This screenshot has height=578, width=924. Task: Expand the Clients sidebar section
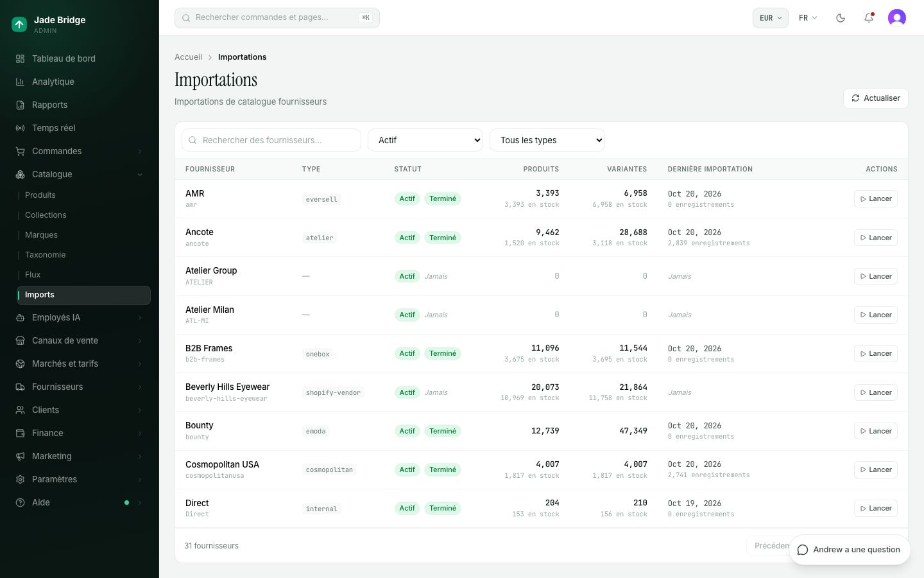point(80,410)
